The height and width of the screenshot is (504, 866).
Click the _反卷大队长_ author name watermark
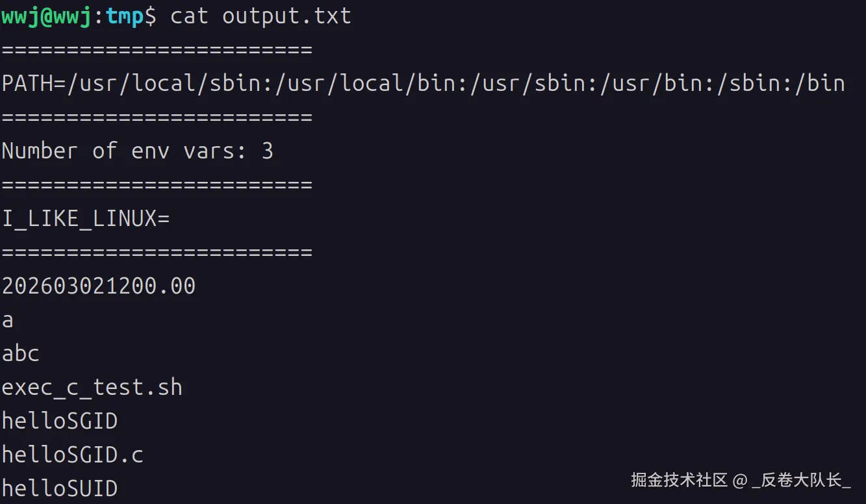(x=801, y=481)
